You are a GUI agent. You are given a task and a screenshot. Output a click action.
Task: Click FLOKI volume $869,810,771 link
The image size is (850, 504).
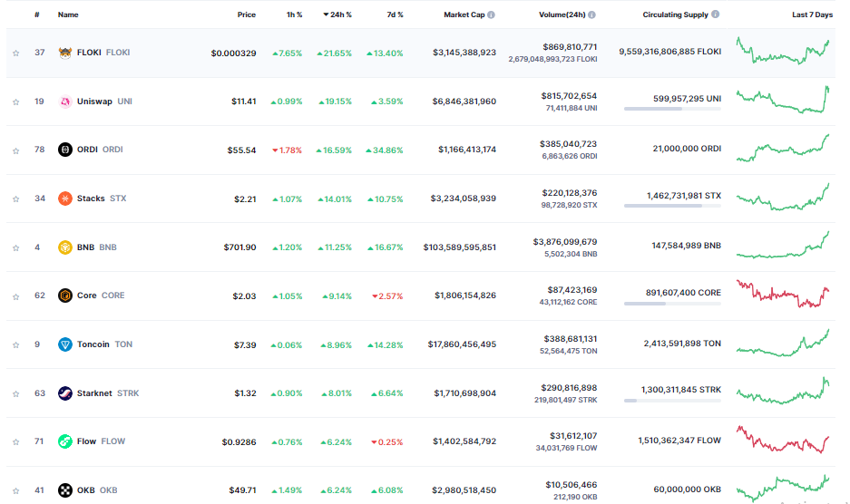pos(570,47)
